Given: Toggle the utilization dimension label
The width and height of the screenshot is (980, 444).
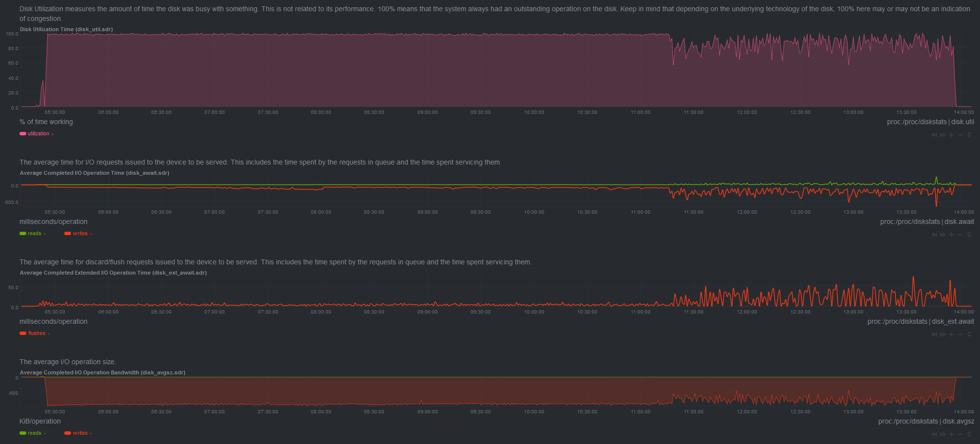Looking at the screenshot, I should 38,133.
